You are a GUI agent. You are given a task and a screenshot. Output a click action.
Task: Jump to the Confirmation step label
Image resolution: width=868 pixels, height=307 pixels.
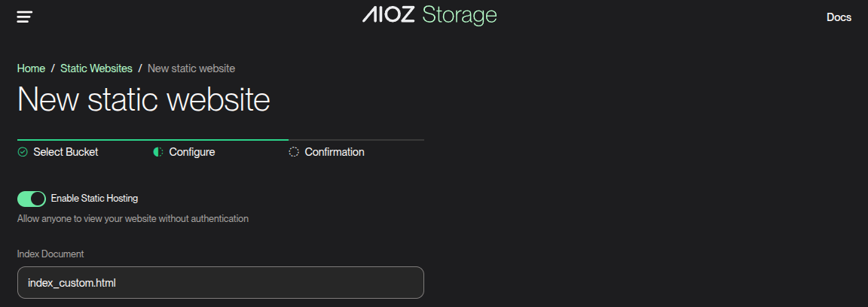click(334, 152)
